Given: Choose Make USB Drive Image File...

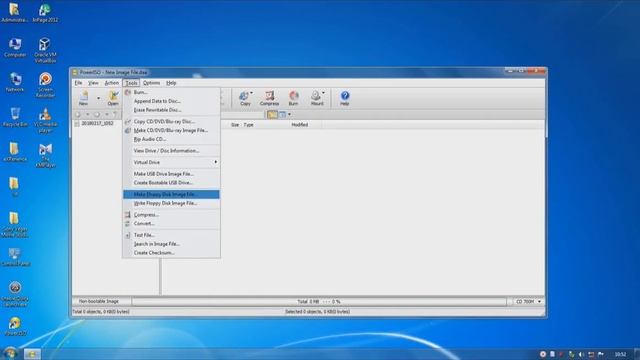Looking at the screenshot, I should coord(171,174).
